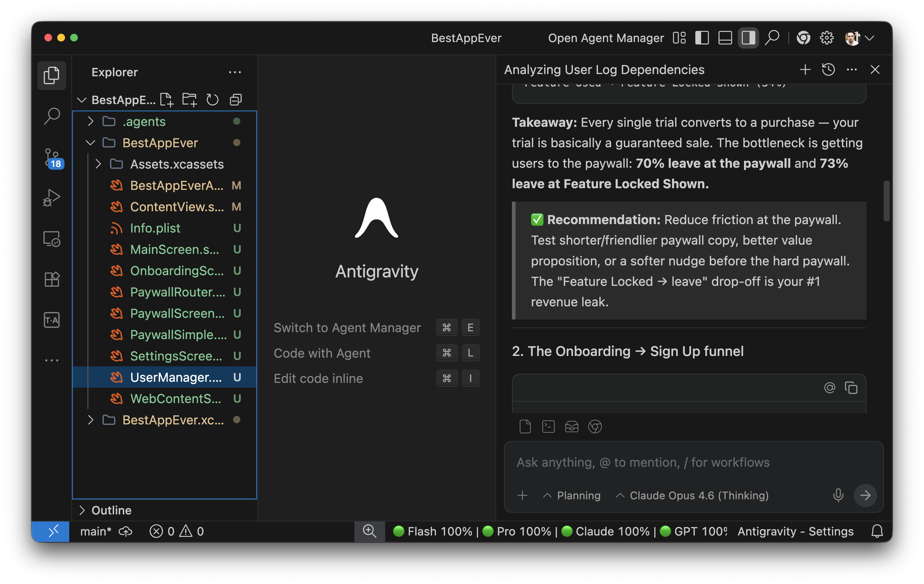Activate the microphone for voice input
The image size is (924, 584).
(838, 495)
